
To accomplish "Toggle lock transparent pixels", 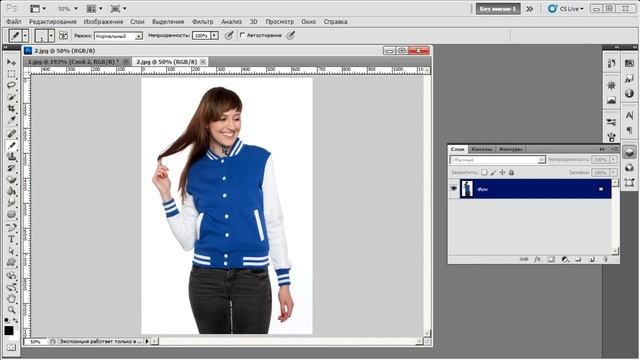I will click(484, 172).
